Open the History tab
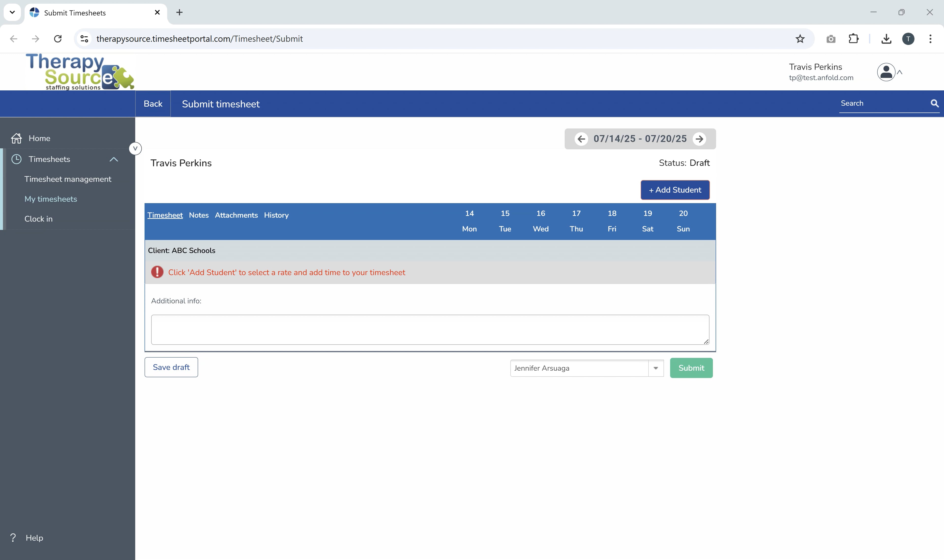 pyautogui.click(x=276, y=215)
